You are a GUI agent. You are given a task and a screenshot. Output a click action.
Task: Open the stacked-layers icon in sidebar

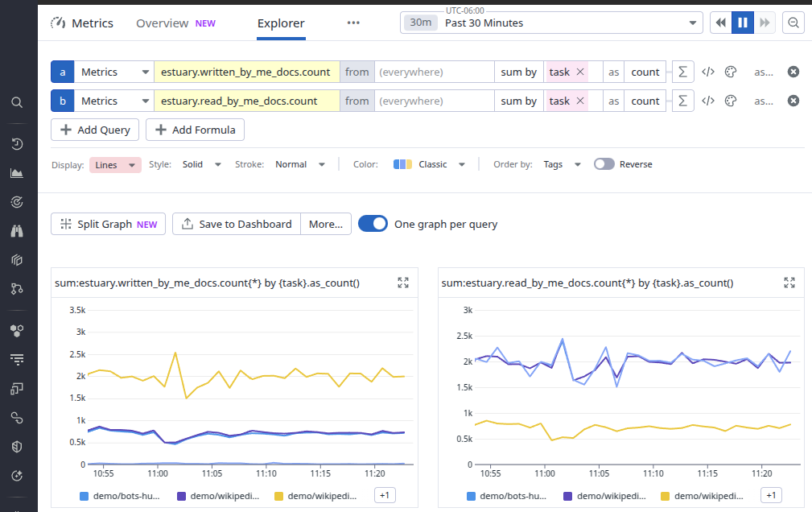tap(17, 260)
